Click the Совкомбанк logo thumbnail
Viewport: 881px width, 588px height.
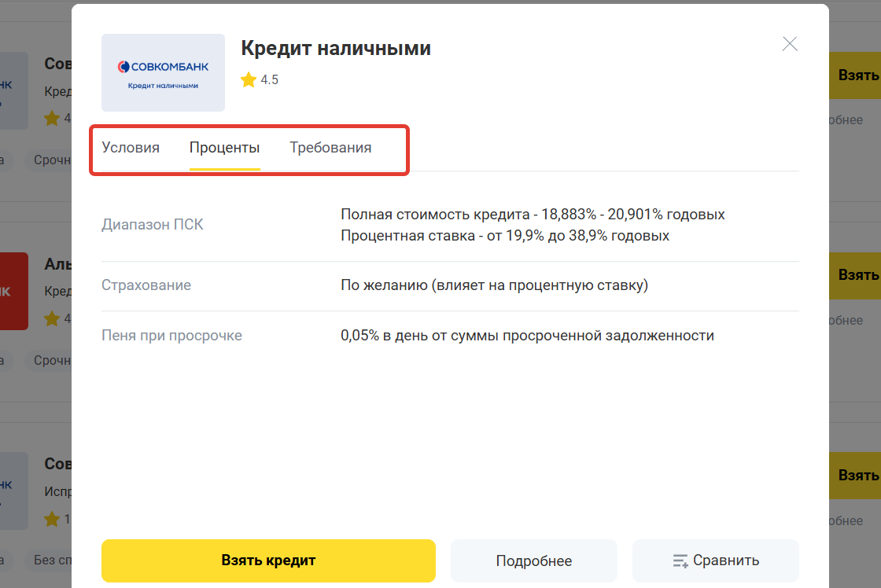(163, 72)
